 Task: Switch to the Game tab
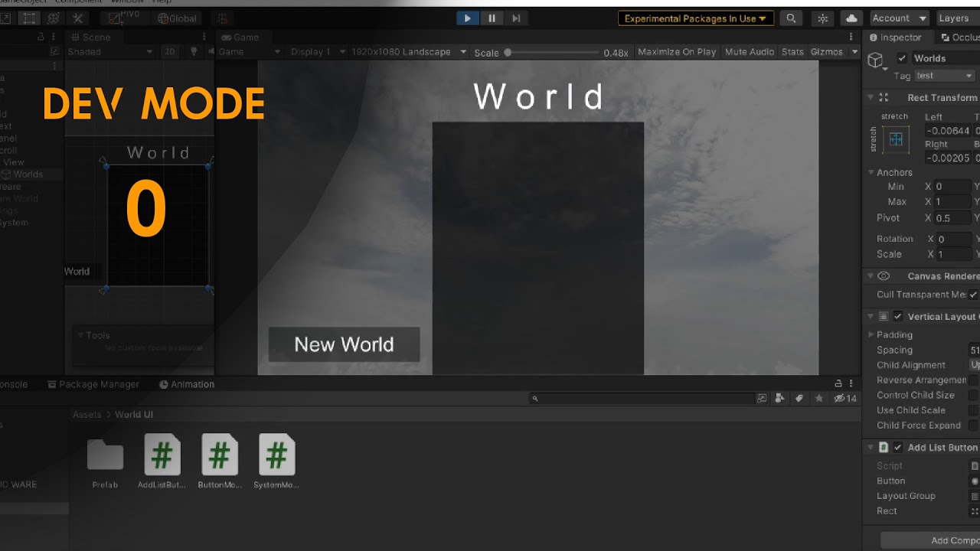pos(240,37)
